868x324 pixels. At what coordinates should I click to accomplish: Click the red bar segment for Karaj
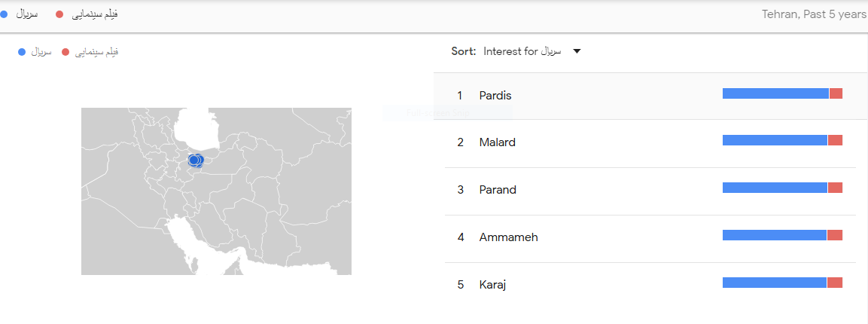835,283
